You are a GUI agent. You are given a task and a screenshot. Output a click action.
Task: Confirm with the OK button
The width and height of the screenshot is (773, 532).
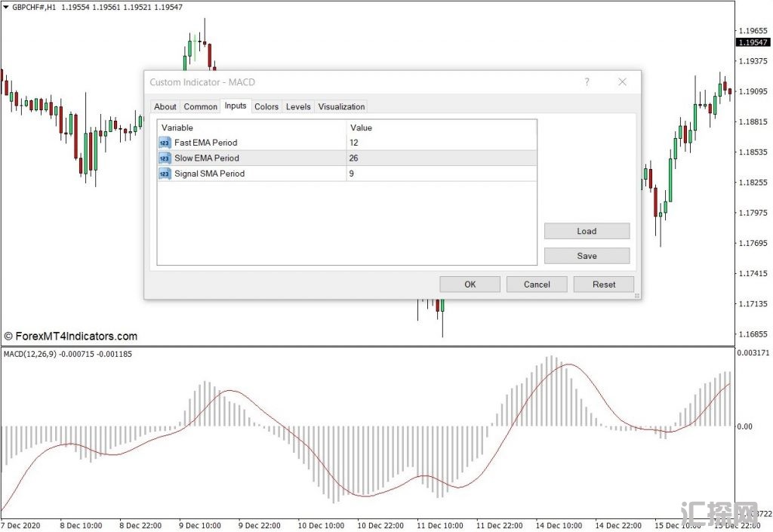(470, 284)
